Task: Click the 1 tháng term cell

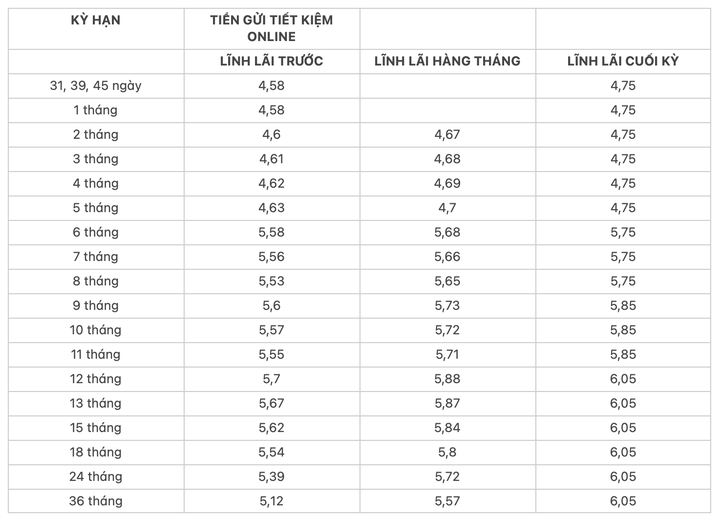Action: coord(96,110)
